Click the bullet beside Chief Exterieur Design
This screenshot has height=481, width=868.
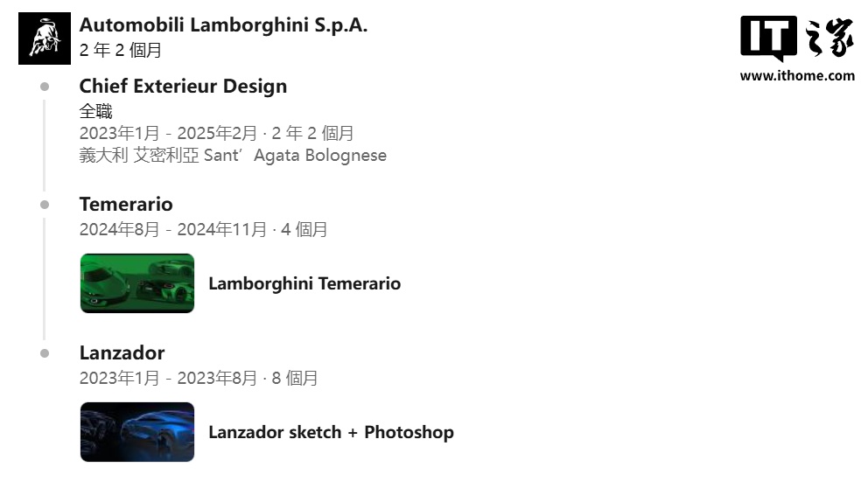(44, 87)
